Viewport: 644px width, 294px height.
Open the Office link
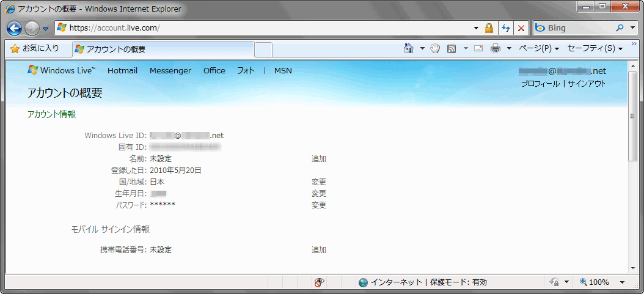coord(214,71)
